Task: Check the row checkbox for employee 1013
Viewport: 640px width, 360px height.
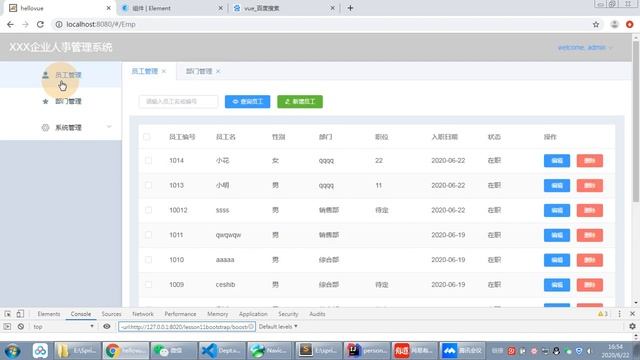Action: pos(149,185)
